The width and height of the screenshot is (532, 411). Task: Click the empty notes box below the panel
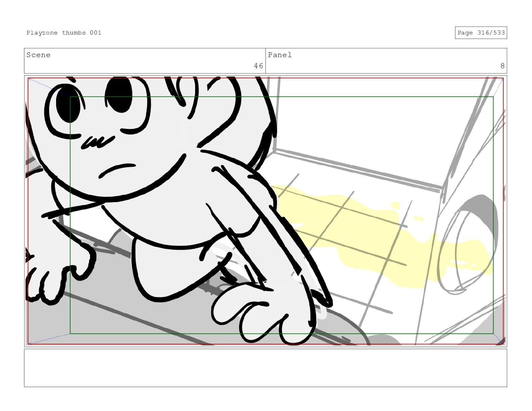[265, 368]
